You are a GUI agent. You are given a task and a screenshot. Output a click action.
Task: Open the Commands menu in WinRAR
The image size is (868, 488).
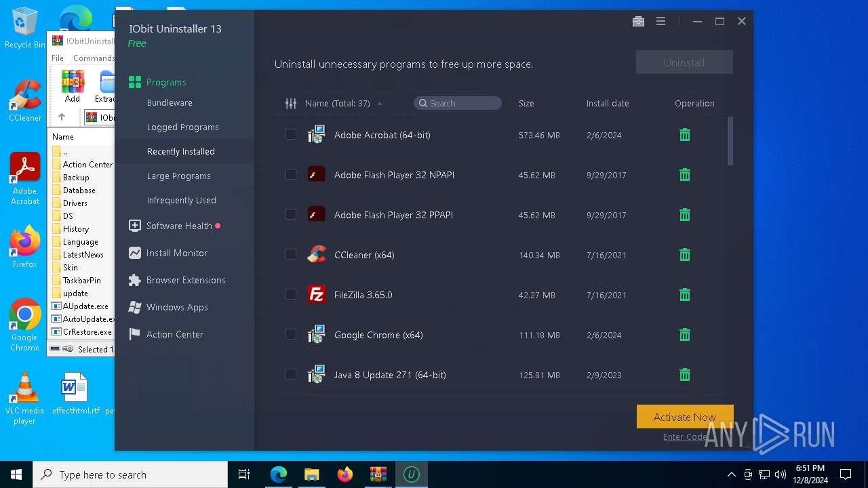click(x=94, y=58)
